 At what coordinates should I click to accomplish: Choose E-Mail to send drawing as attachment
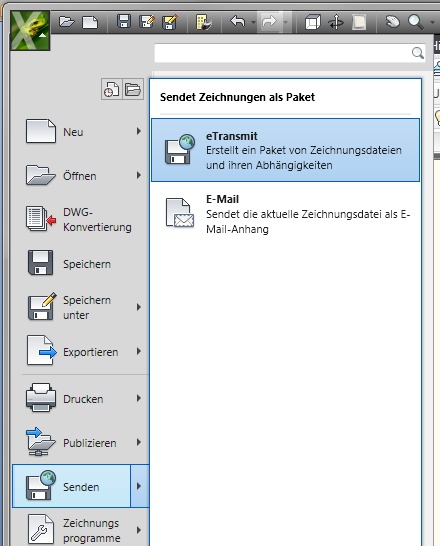pyautogui.click(x=285, y=214)
